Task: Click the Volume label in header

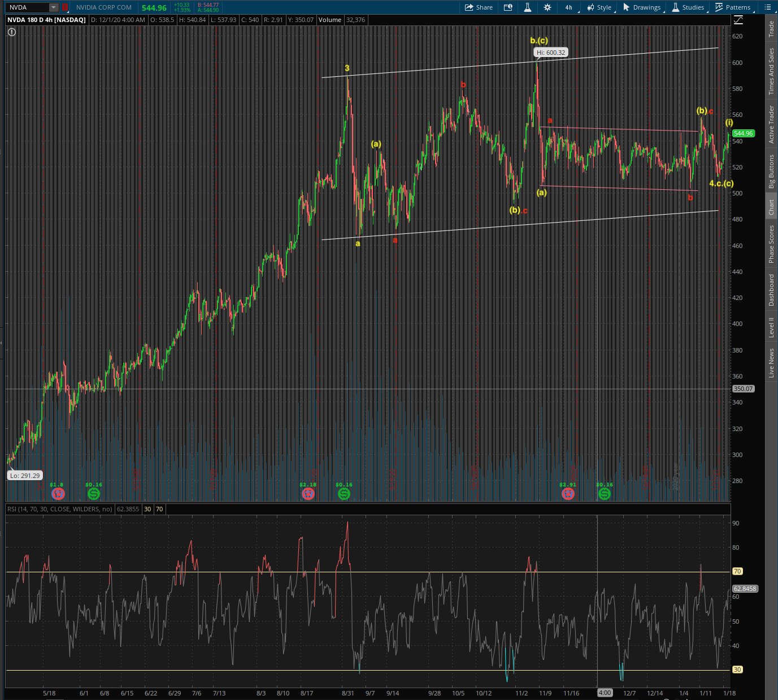Action: point(330,20)
